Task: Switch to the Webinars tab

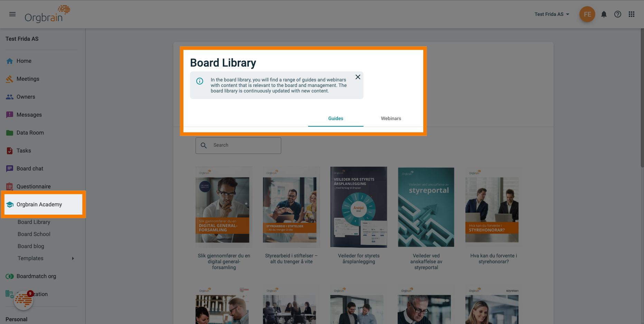Action: pyautogui.click(x=391, y=118)
